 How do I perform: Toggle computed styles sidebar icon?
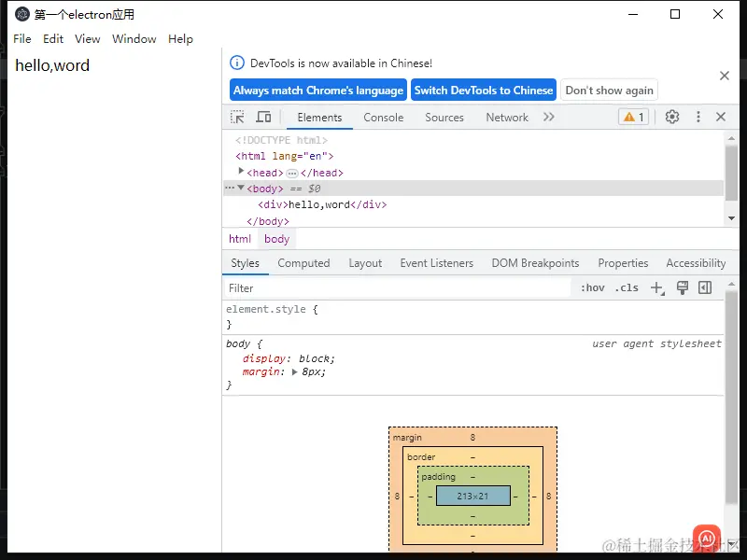tap(705, 287)
